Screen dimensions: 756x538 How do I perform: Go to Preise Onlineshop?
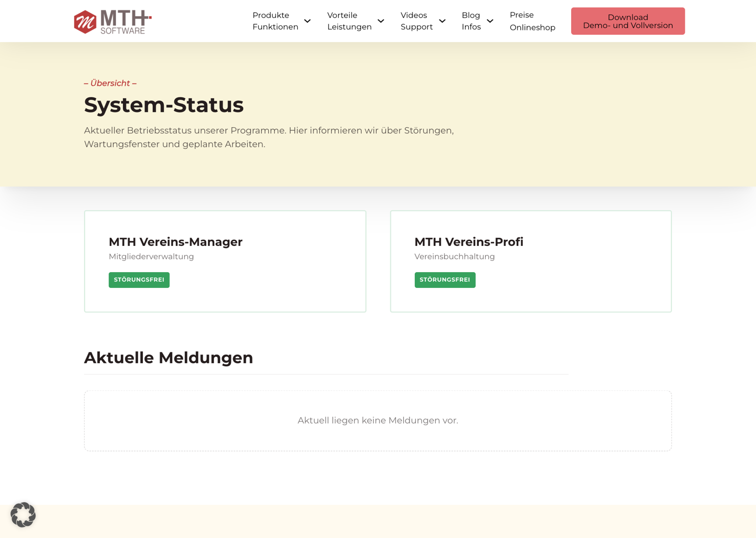click(x=532, y=21)
